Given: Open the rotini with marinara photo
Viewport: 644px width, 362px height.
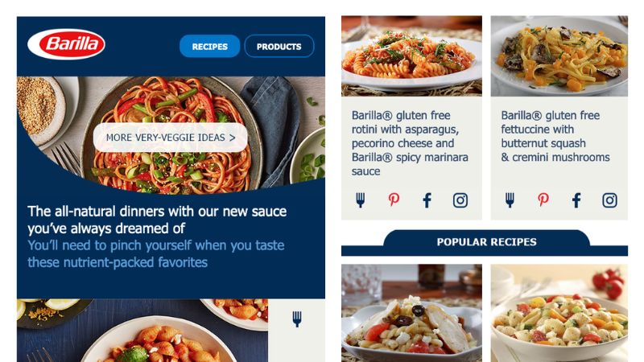Looking at the screenshot, I should (x=411, y=56).
